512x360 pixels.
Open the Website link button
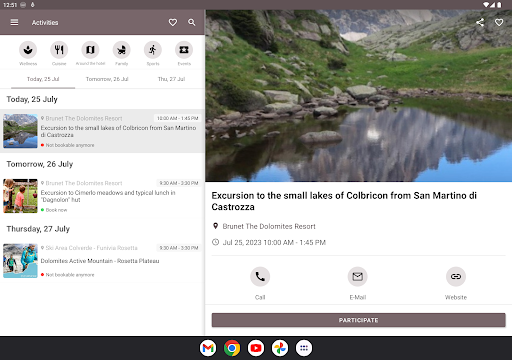click(456, 277)
